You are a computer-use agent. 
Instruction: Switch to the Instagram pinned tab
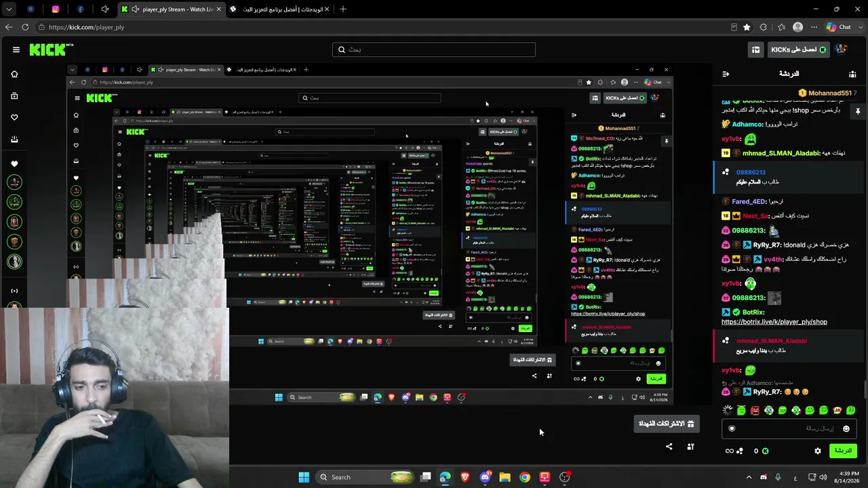click(56, 9)
